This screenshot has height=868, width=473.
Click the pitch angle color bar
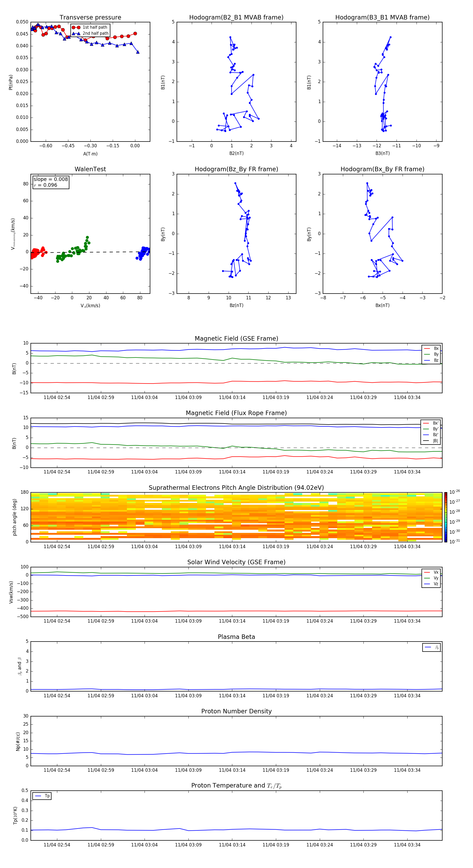(446, 517)
